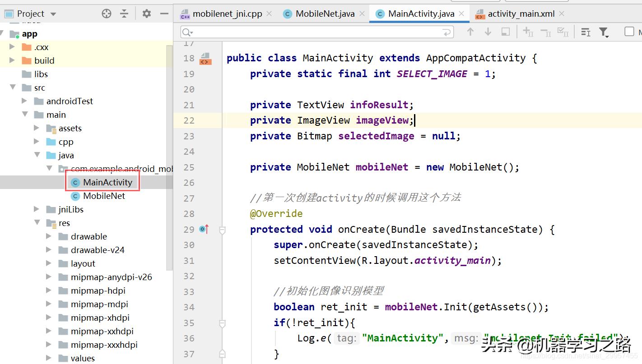Open Project panel settings gear
This screenshot has width=642, height=364.
(146, 14)
